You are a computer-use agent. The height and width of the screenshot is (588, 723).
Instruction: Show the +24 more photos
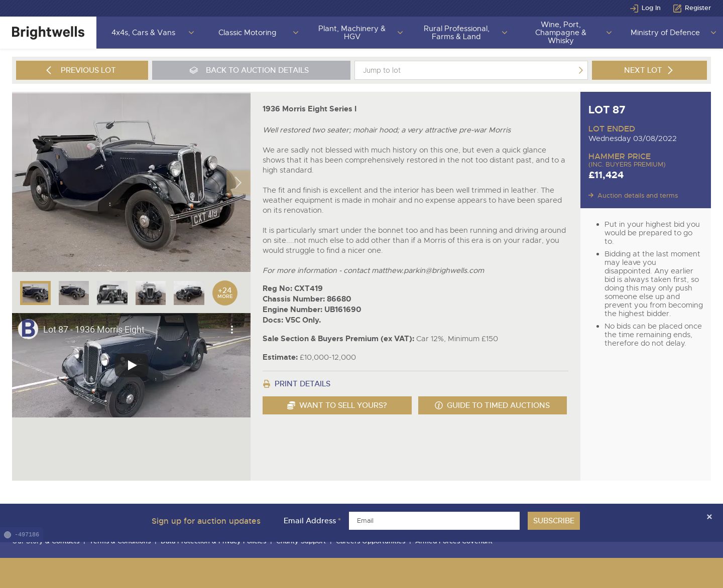[x=225, y=293]
